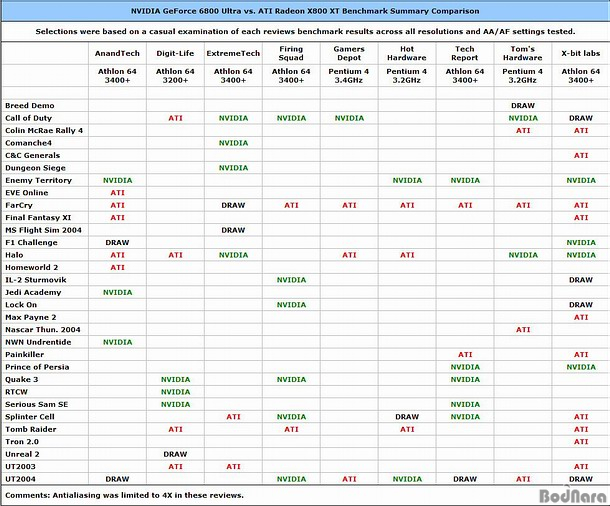Image resolution: width=610 pixels, height=506 pixels.
Task: Click NVIDIA in the NWN Undrentide row
Action: [x=117, y=342]
